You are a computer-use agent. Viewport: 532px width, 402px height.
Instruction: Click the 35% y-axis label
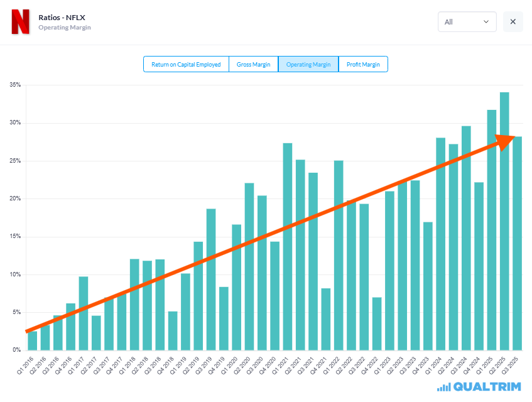pos(15,84)
